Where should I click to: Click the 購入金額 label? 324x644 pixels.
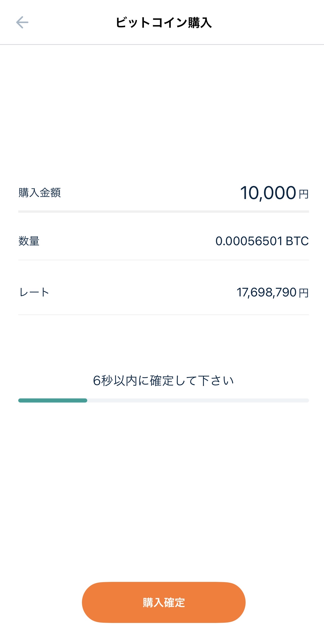point(40,193)
